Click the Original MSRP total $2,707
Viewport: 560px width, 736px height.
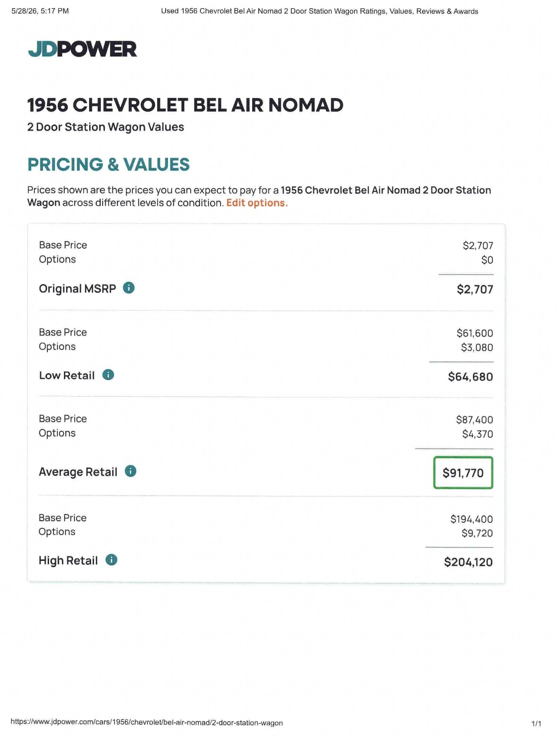tap(475, 289)
